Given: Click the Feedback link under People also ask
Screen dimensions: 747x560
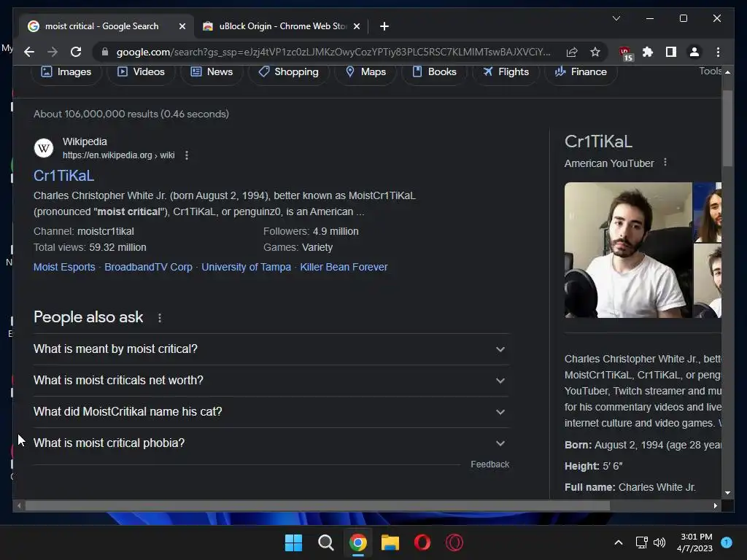Looking at the screenshot, I should pos(489,464).
